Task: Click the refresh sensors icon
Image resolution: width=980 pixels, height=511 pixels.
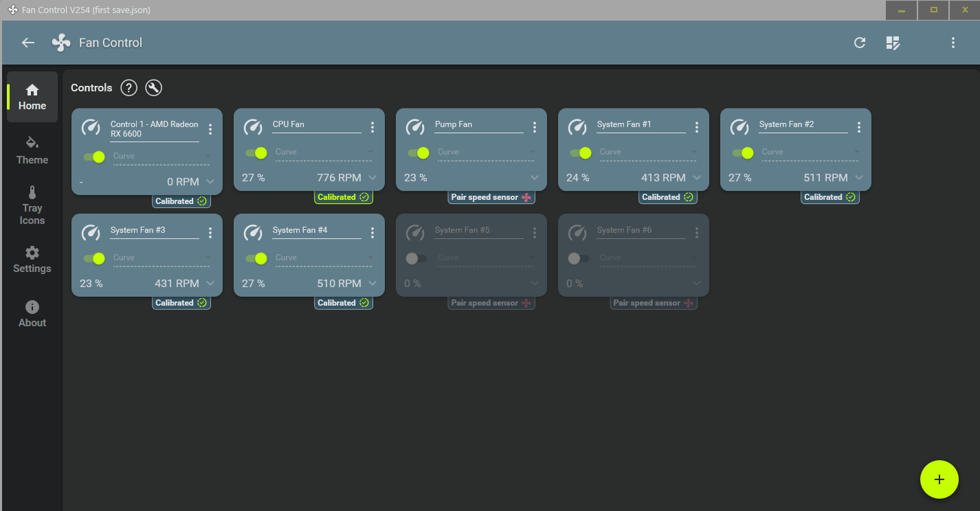Action: (x=860, y=43)
